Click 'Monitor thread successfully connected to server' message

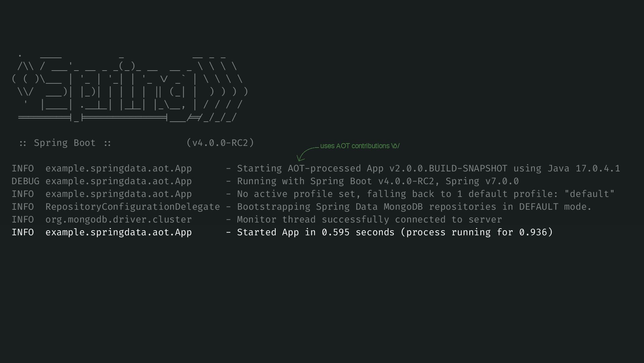(x=369, y=219)
